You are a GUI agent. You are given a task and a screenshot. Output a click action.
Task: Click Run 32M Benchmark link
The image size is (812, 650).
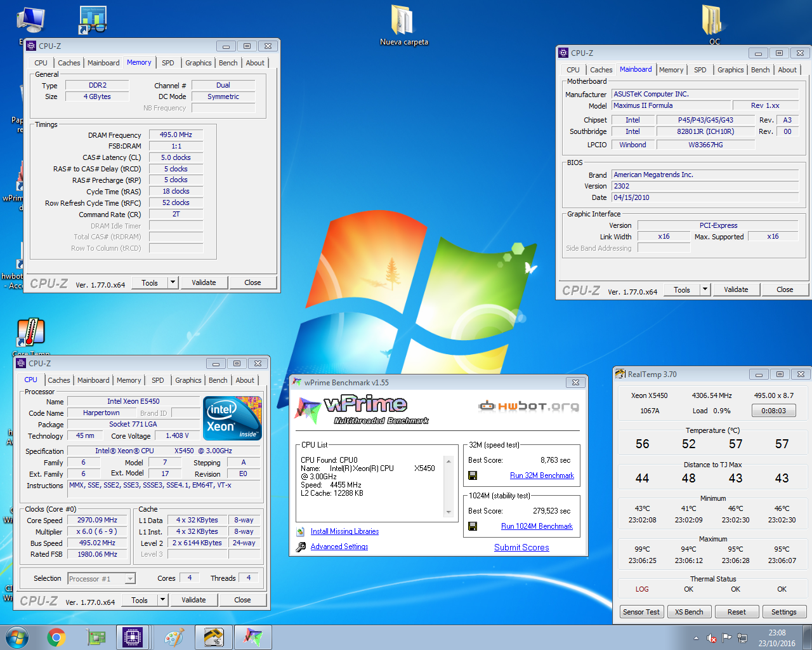[x=542, y=475]
